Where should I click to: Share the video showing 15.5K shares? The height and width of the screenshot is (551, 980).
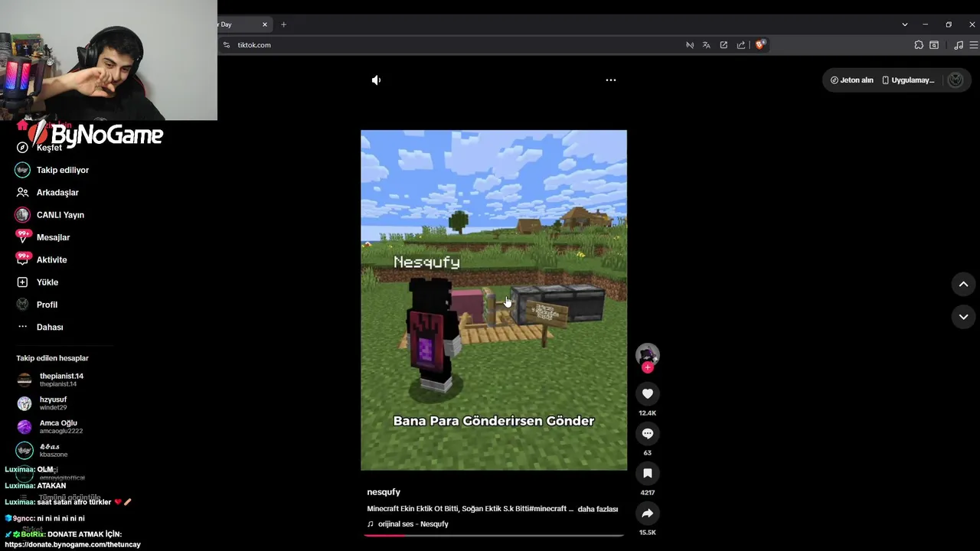pos(648,513)
